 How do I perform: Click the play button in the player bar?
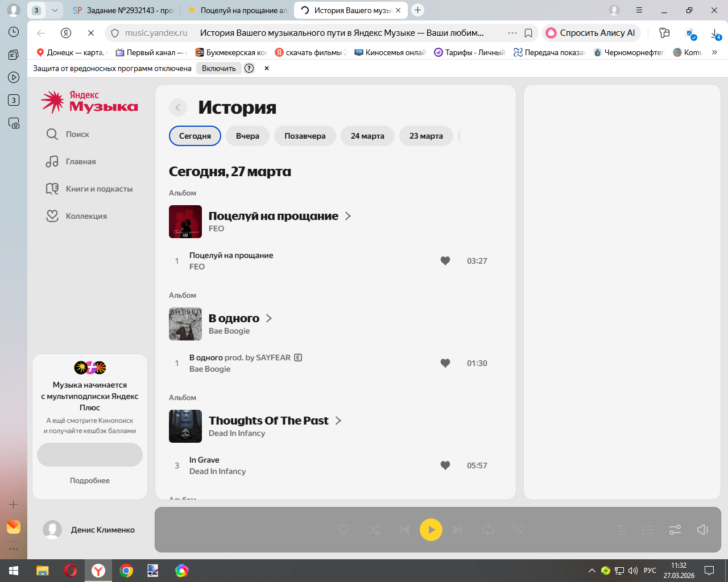click(431, 530)
